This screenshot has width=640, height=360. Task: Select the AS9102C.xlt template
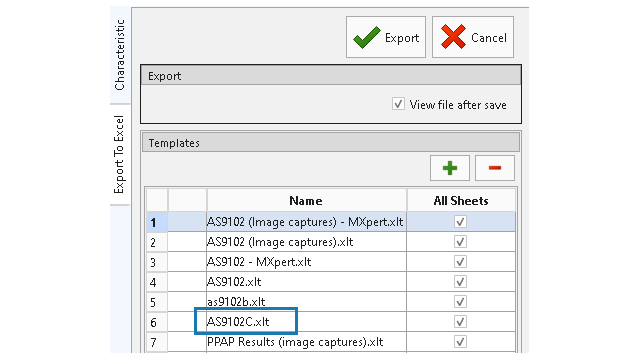238,322
